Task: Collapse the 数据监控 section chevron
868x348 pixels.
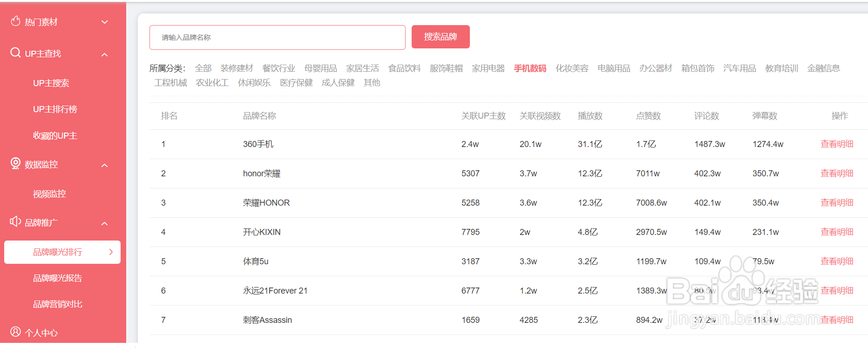Action: coord(105,165)
